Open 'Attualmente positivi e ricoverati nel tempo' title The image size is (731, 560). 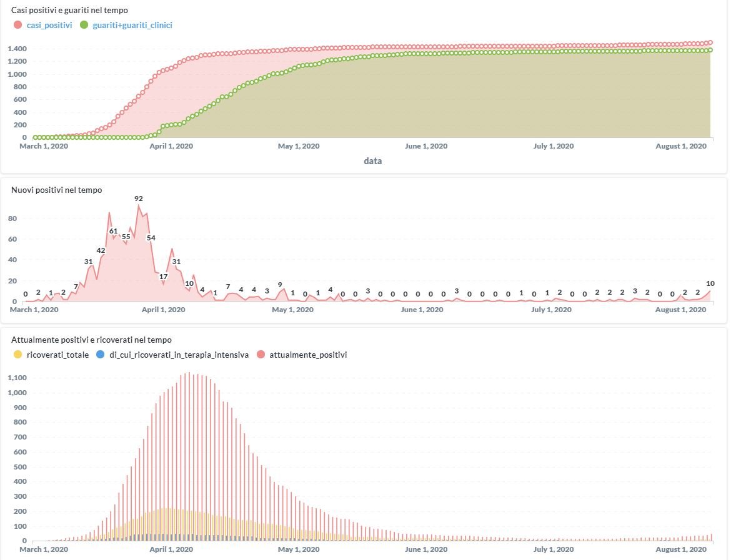[91, 340]
